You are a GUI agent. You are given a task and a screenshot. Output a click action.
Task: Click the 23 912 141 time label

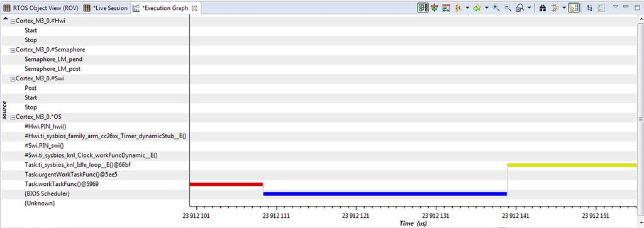[x=516, y=215]
